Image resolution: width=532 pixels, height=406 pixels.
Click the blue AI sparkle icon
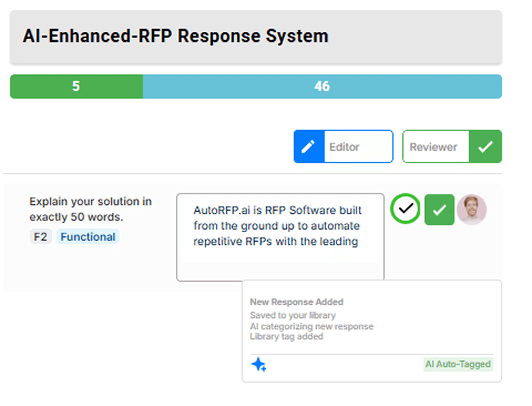258,364
